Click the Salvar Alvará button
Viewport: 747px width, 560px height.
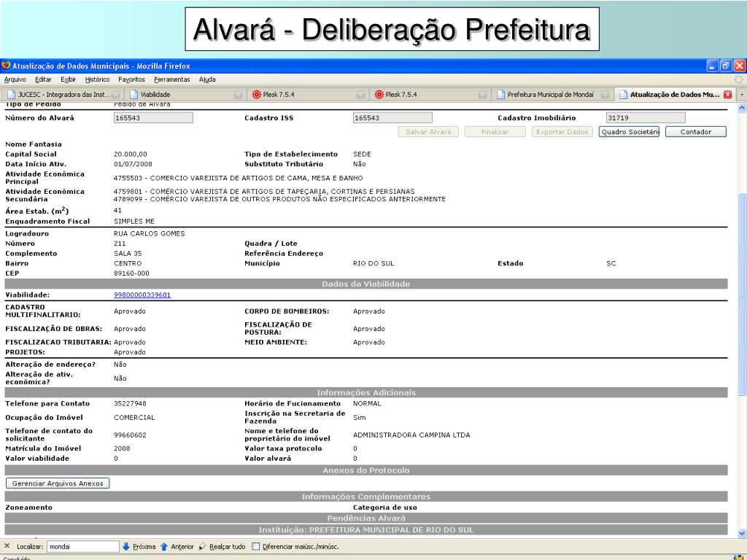point(428,132)
